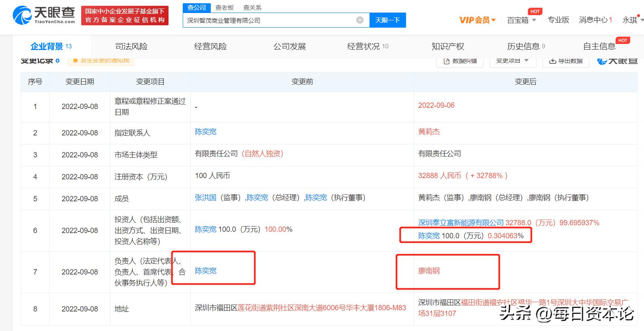Open 陈奕宽 link in 指定联系人 row
Screen dimensions: 644x331
pos(205,132)
